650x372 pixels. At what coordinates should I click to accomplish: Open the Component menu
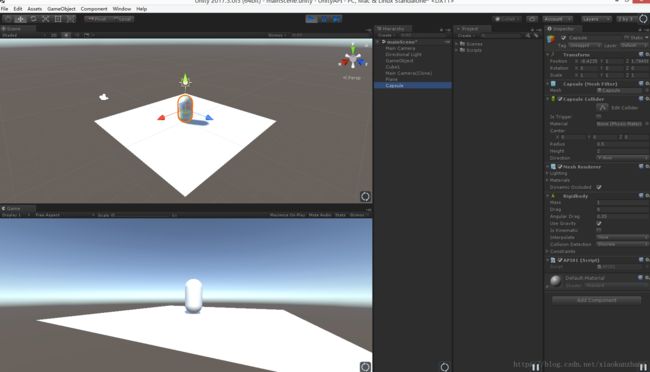coord(94,9)
